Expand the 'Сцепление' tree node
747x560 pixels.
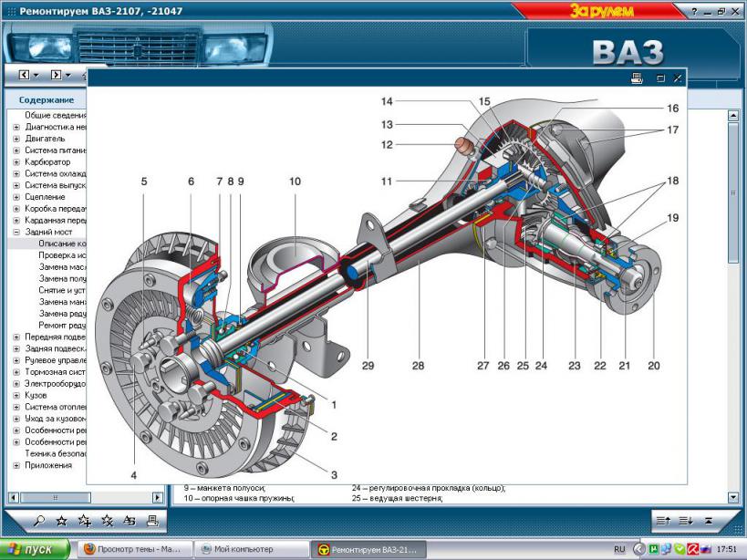pos(16,197)
